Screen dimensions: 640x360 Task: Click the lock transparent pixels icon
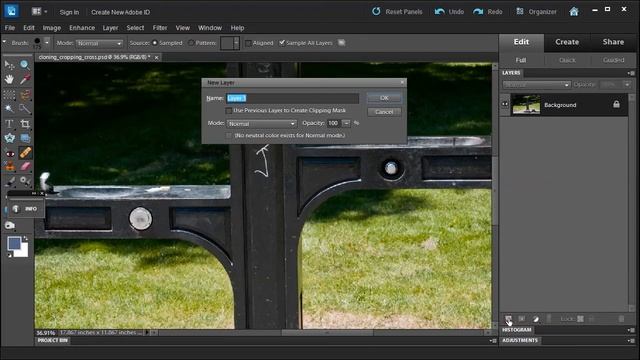click(580, 319)
